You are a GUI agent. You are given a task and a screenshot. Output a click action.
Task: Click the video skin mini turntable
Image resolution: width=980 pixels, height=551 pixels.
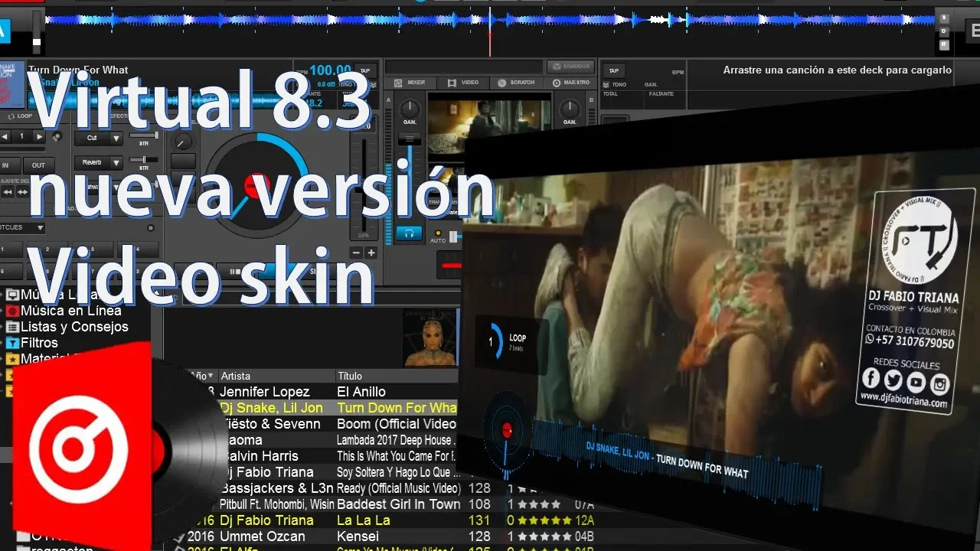click(505, 431)
